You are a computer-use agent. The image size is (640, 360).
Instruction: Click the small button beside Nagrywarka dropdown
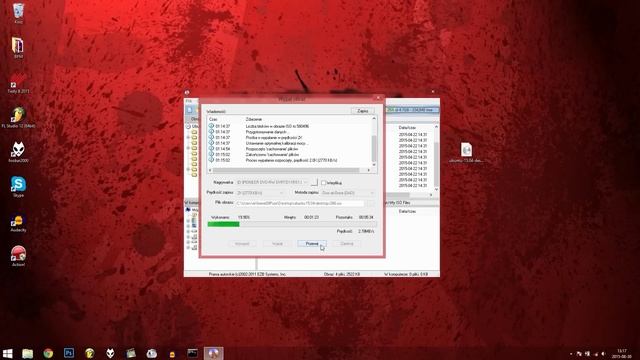(314, 182)
